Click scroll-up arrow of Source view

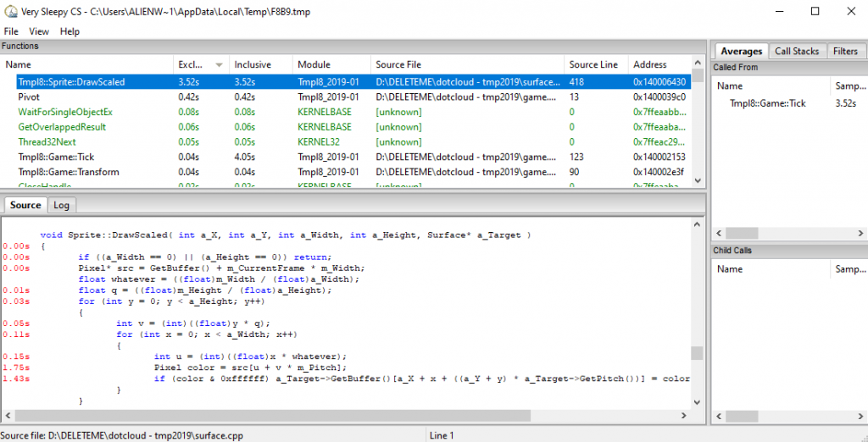(x=697, y=224)
